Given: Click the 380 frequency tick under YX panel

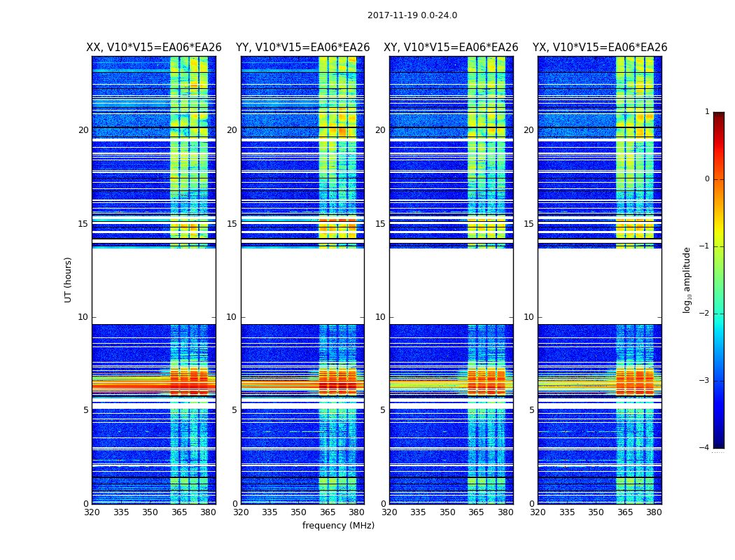Looking at the screenshot, I should [x=654, y=512].
